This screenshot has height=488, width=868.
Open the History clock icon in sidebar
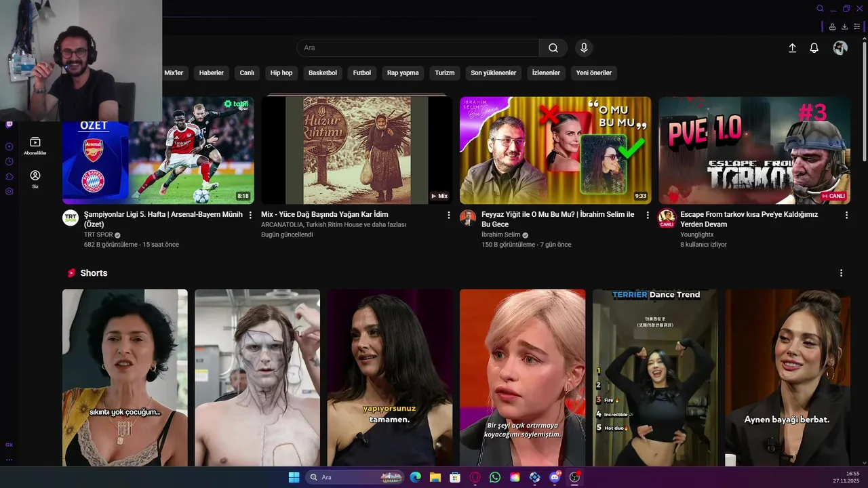pyautogui.click(x=9, y=161)
